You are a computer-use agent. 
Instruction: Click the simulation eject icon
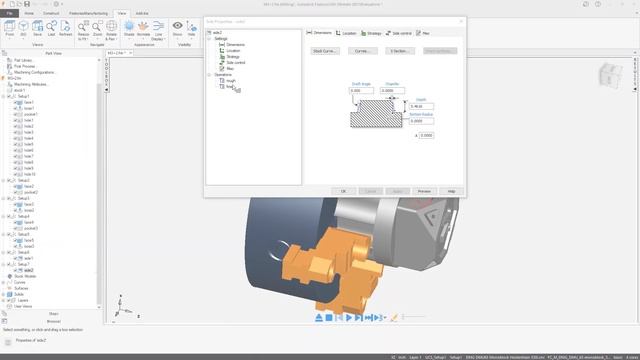pos(319,318)
